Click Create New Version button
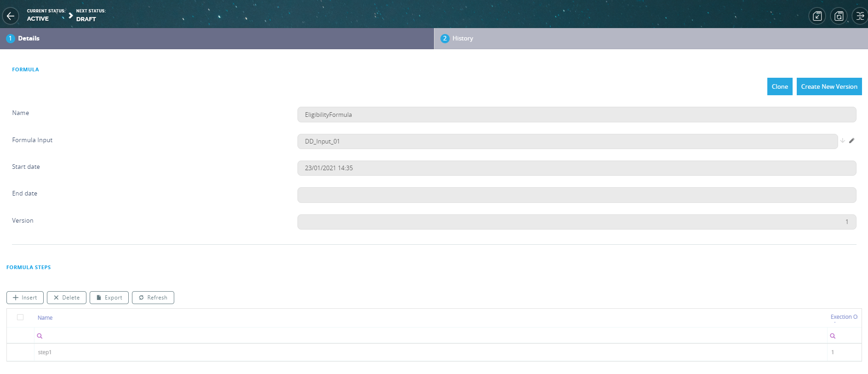Image resolution: width=868 pixels, height=374 pixels. coord(829,86)
